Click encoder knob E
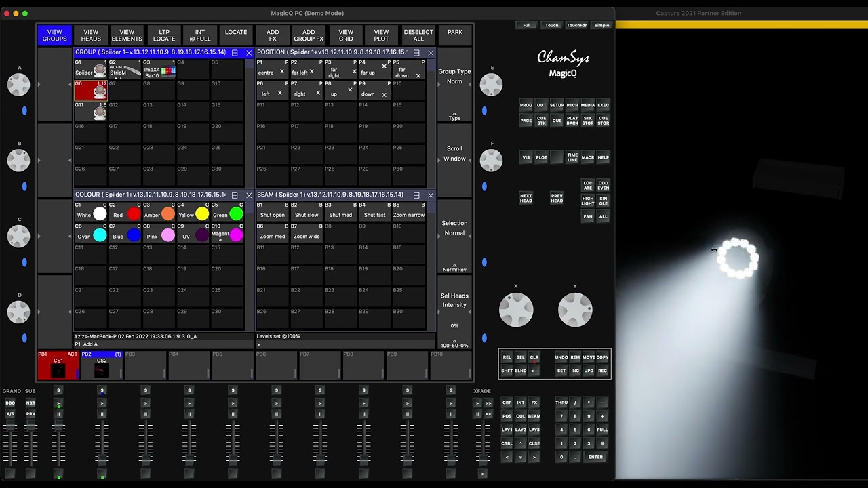The height and width of the screenshot is (488, 868). pyautogui.click(x=491, y=84)
